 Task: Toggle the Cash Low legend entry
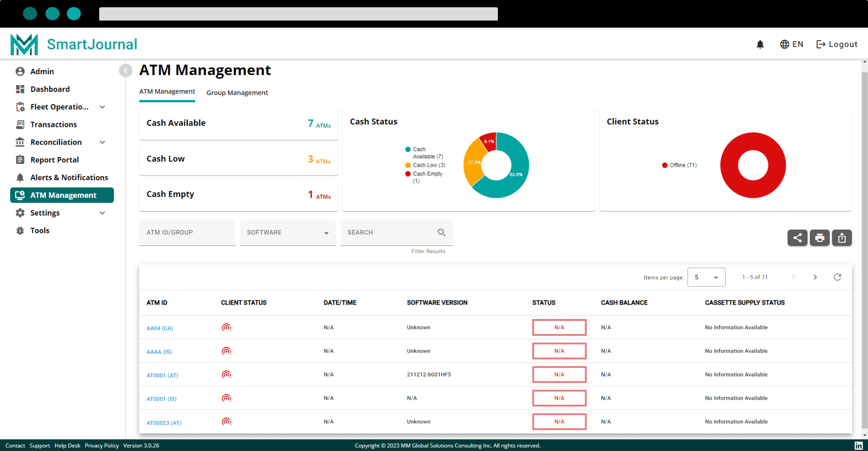point(425,165)
